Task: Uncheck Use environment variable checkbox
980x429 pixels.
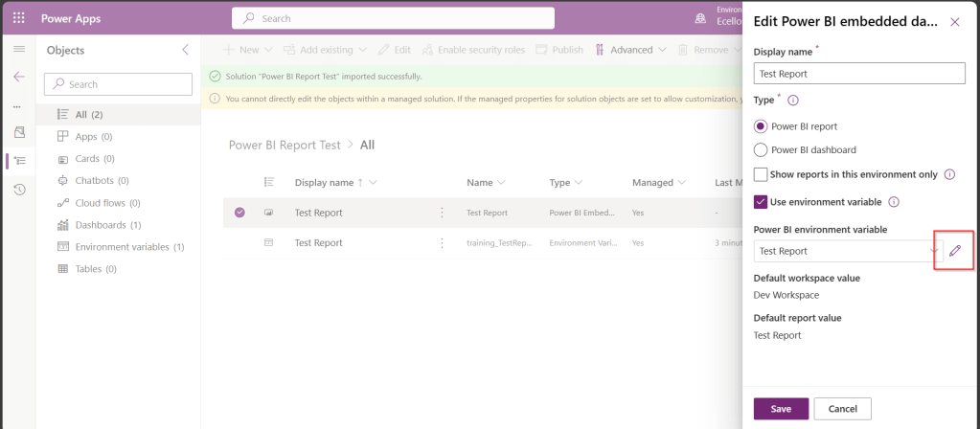Action: pos(762,202)
